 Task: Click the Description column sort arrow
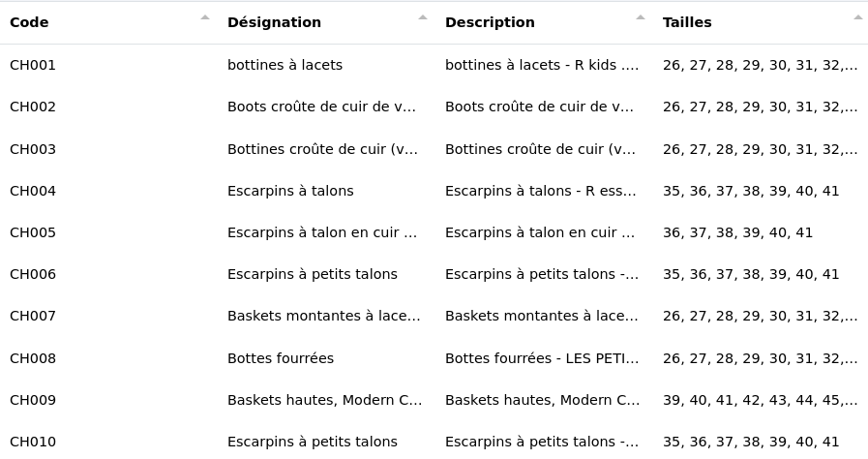coord(641,17)
